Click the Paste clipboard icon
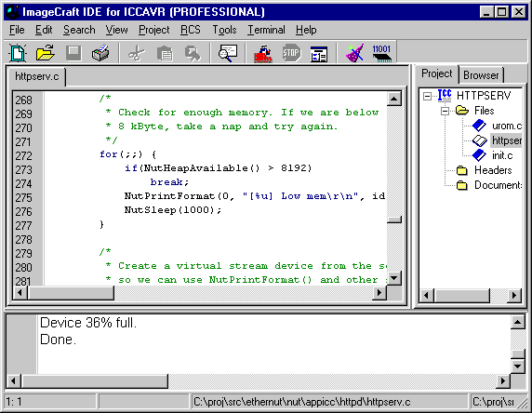 pos(165,53)
